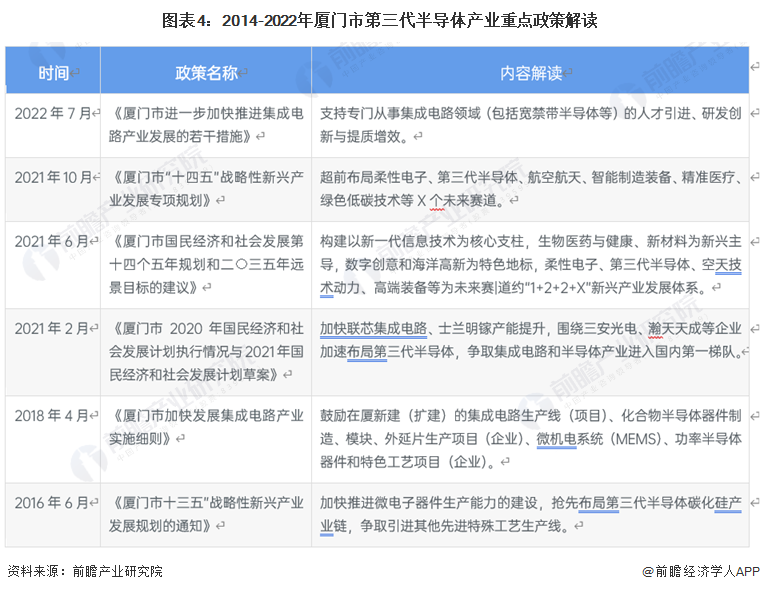The height and width of the screenshot is (592, 760).
Task: Click content cell starting 鼓励在厦新建（扩建）
Action: [x=531, y=439]
